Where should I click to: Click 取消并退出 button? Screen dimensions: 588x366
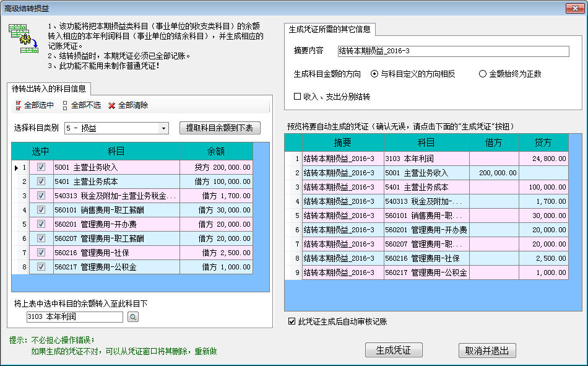point(487,351)
